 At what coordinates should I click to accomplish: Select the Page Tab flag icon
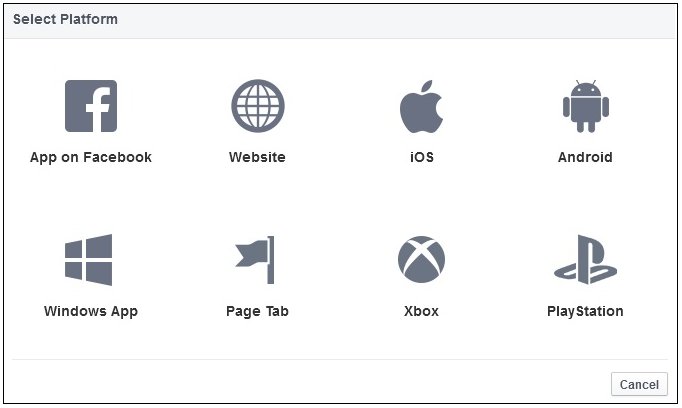coord(255,260)
